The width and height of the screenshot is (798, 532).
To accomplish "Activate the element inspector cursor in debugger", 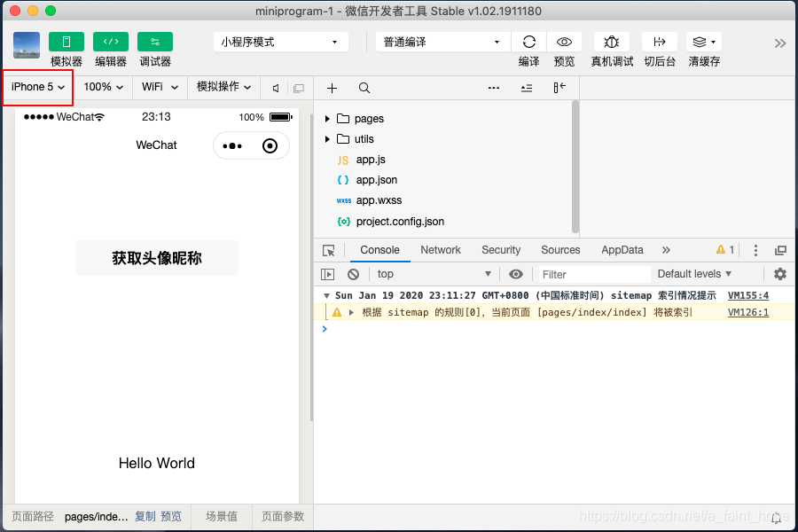I will point(329,249).
